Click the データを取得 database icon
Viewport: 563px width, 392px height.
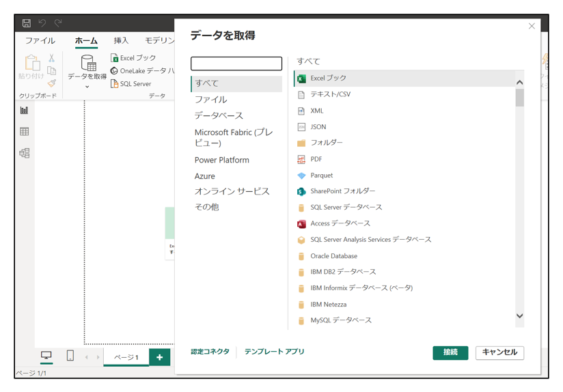click(x=88, y=63)
